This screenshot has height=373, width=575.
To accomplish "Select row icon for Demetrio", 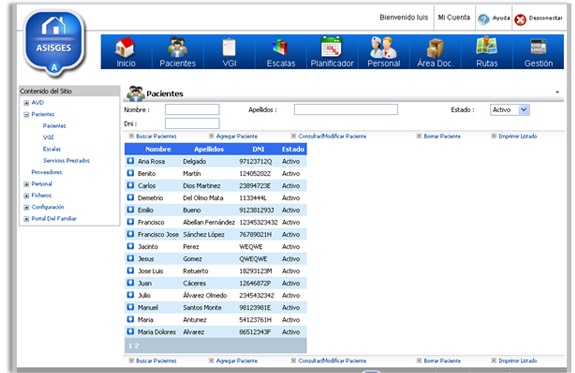I will (131, 197).
